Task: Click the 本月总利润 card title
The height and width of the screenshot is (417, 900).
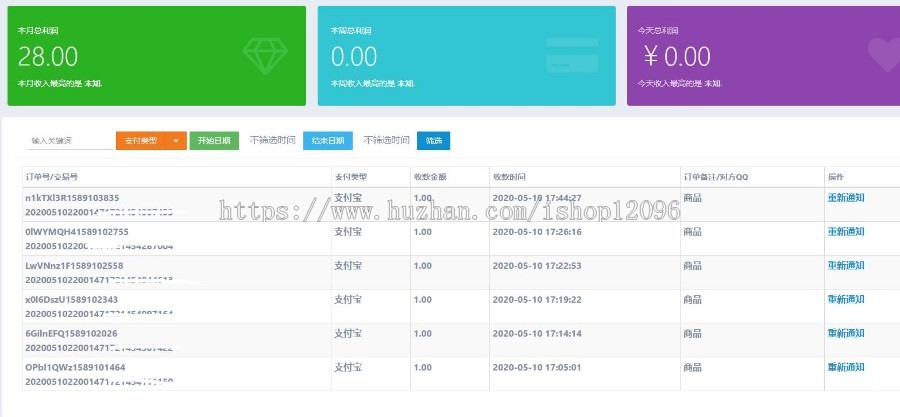Action: point(38,30)
